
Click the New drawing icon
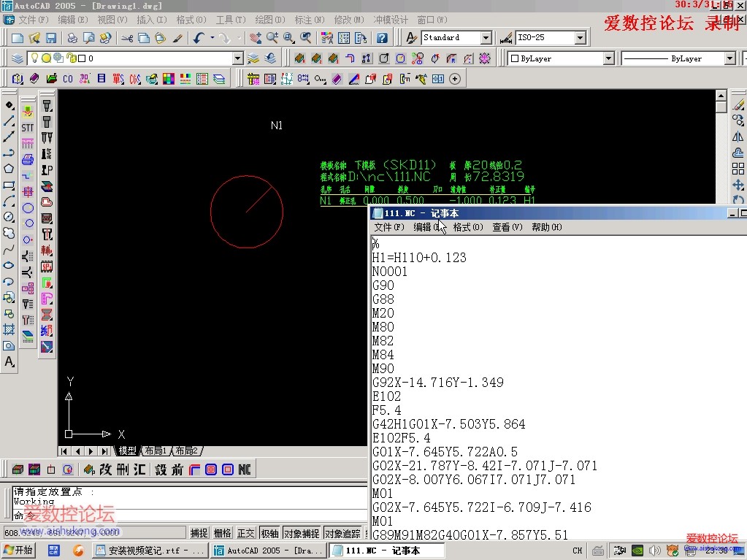(17, 38)
